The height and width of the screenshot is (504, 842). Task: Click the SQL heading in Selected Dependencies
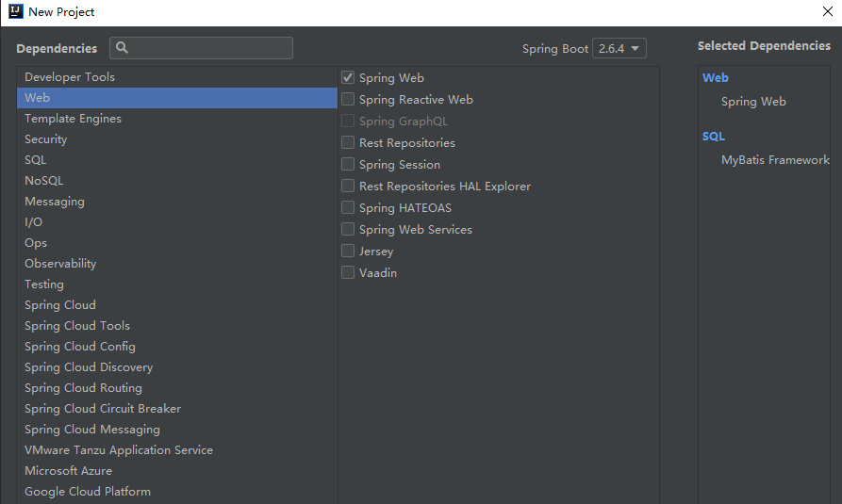714,137
